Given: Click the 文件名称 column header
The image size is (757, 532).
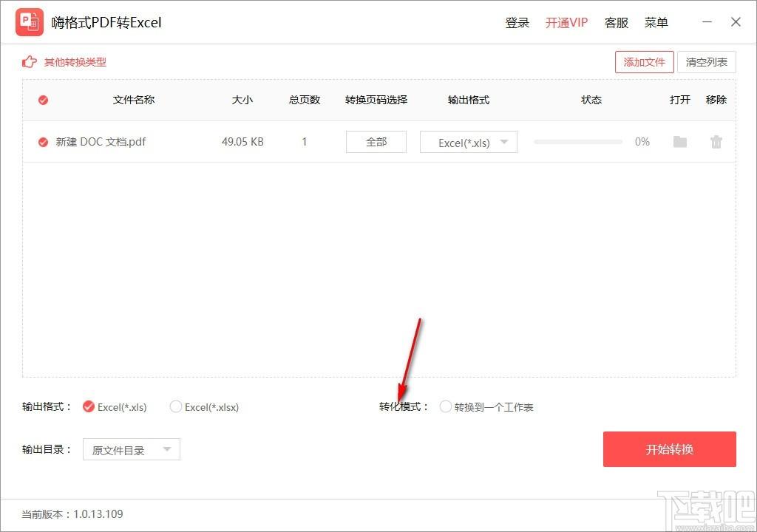Looking at the screenshot, I should point(134,100).
